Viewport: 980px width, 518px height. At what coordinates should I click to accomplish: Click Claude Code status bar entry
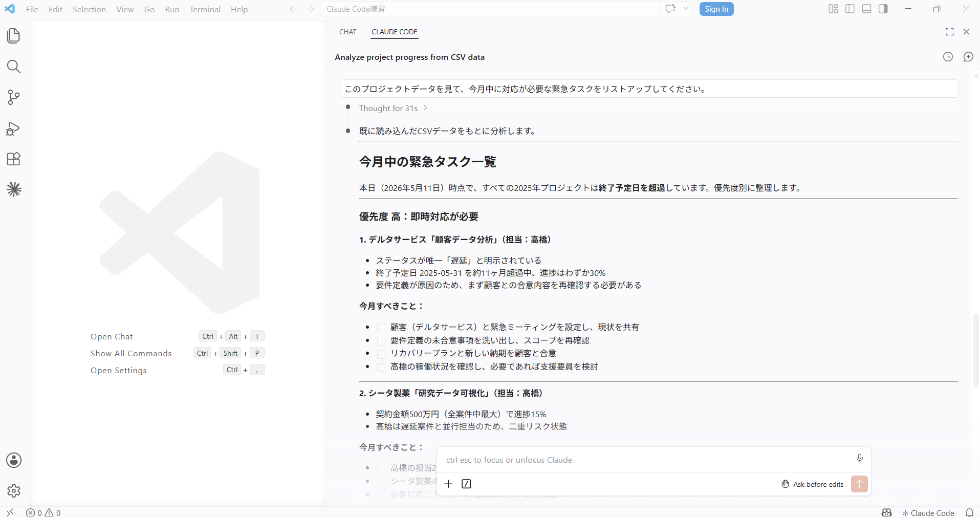[928, 512]
